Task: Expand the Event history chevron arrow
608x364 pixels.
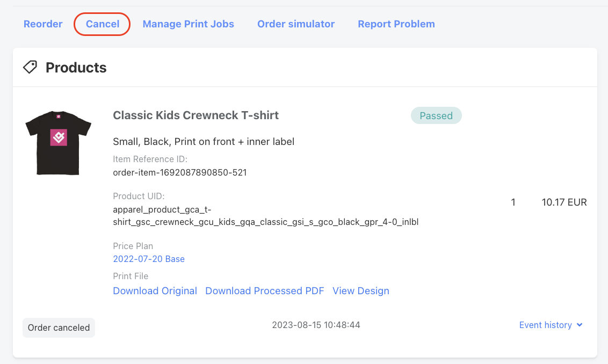Action: tap(580, 325)
